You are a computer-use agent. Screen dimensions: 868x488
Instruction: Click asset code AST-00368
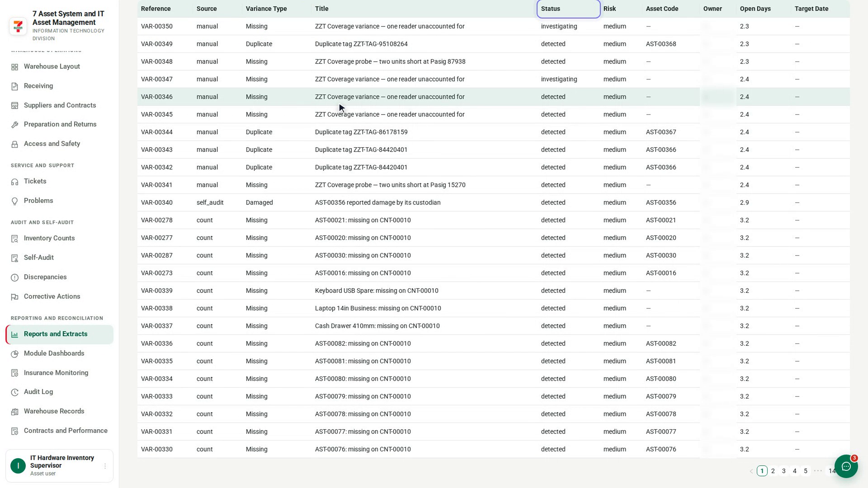661,44
